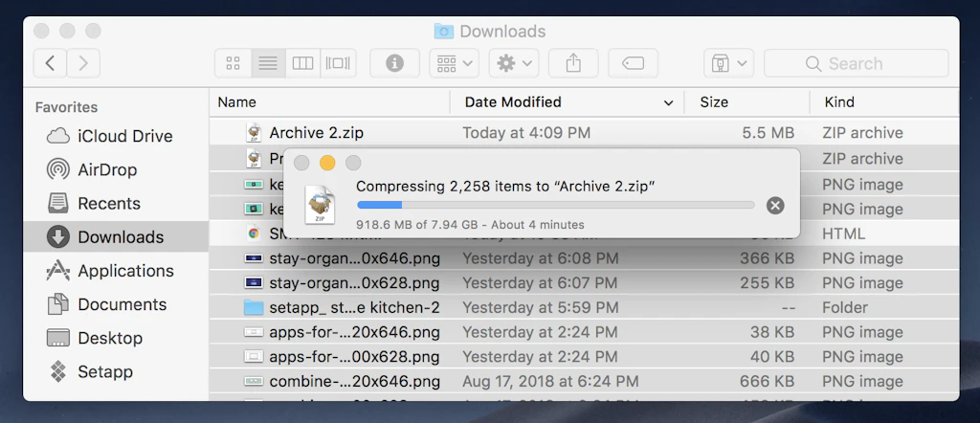Click the 'HTML' kind cell

click(844, 234)
